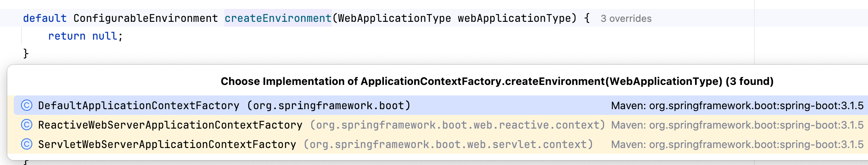
Task: Click the webApplicationType parameter name
Action: (514, 18)
